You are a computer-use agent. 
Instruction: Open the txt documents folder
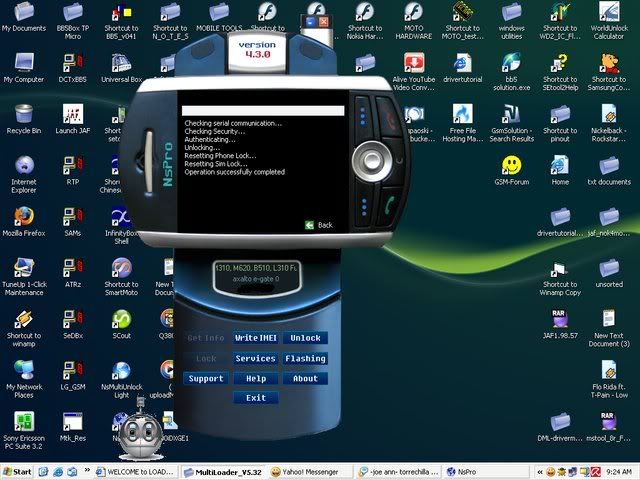609,170
